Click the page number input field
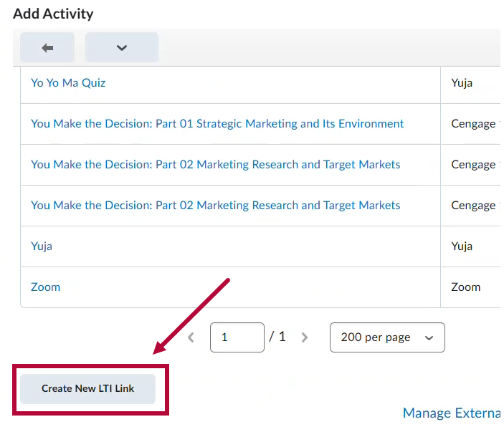The image size is (504, 432). 237,337
